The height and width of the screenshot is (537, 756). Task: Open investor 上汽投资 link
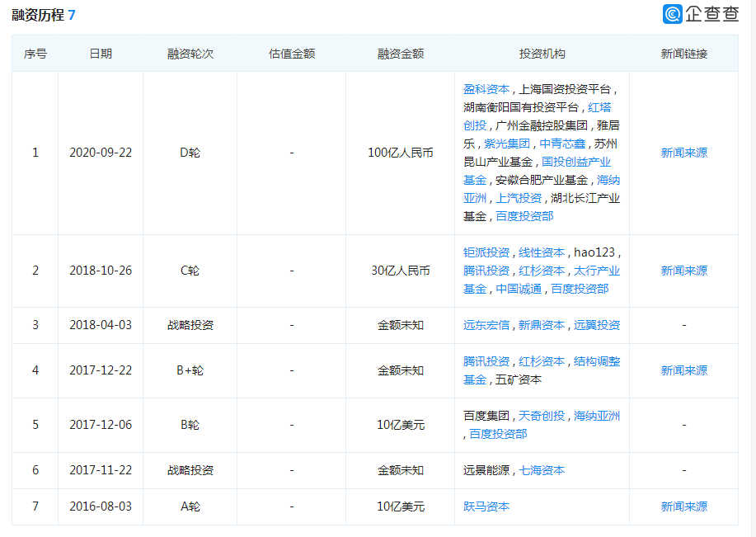pos(519,198)
